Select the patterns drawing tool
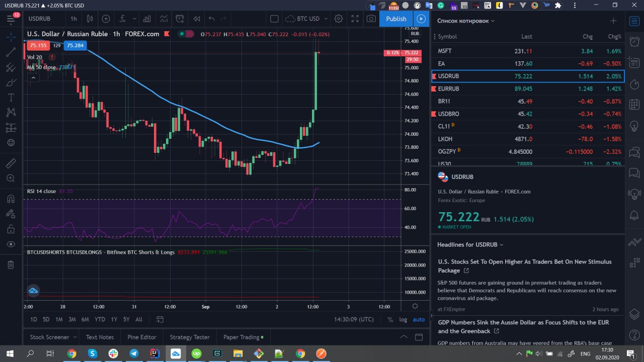The width and height of the screenshot is (644, 362). pyautogui.click(x=11, y=113)
